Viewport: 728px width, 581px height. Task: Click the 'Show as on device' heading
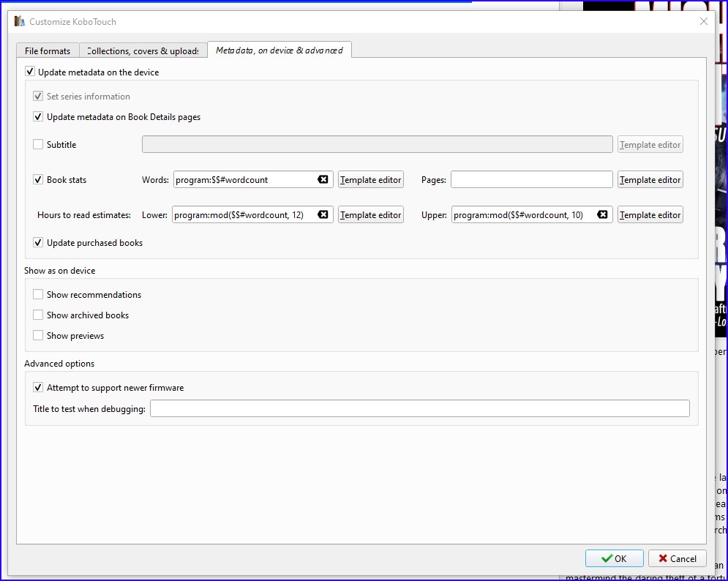60,270
